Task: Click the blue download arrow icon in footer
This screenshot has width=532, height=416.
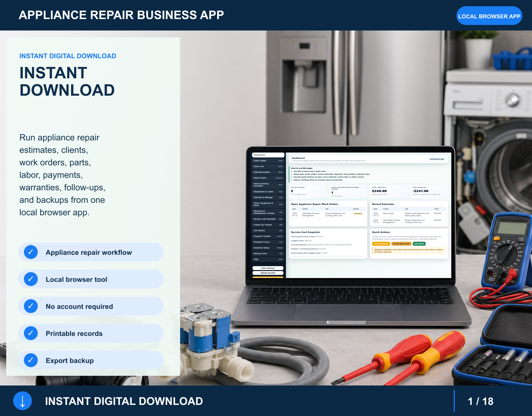Action: click(x=23, y=401)
